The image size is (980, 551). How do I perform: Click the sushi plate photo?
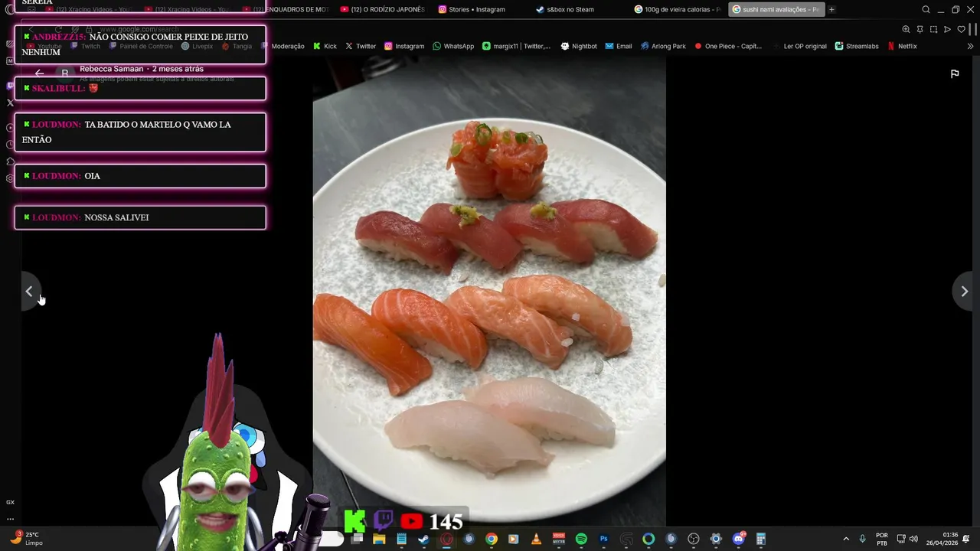point(489,292)
